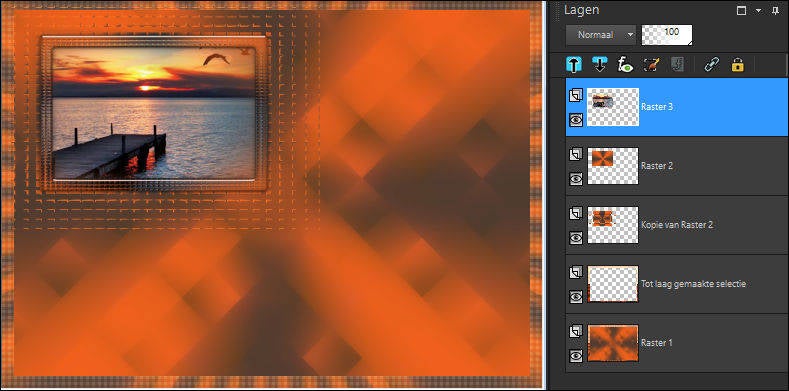
Task: Click the Raster 3 layer thumbnail
Action: (613, 107)
